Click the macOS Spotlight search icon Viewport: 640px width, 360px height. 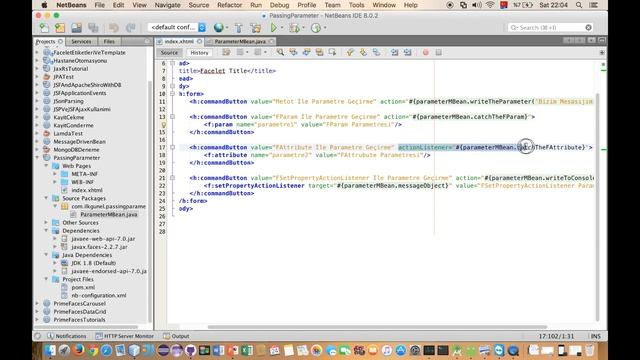coord(579,5)
